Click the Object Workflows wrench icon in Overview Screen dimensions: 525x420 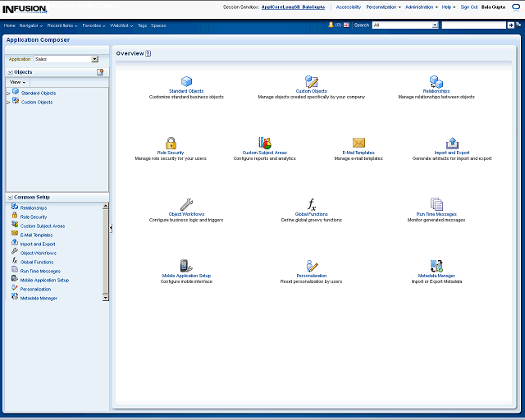pyautogui.click(x=186, y=204)
